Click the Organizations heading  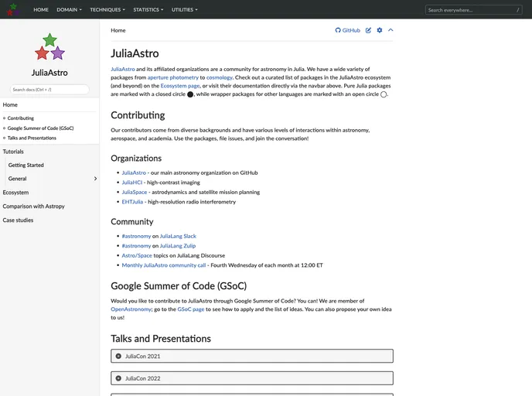pos(136,158)
